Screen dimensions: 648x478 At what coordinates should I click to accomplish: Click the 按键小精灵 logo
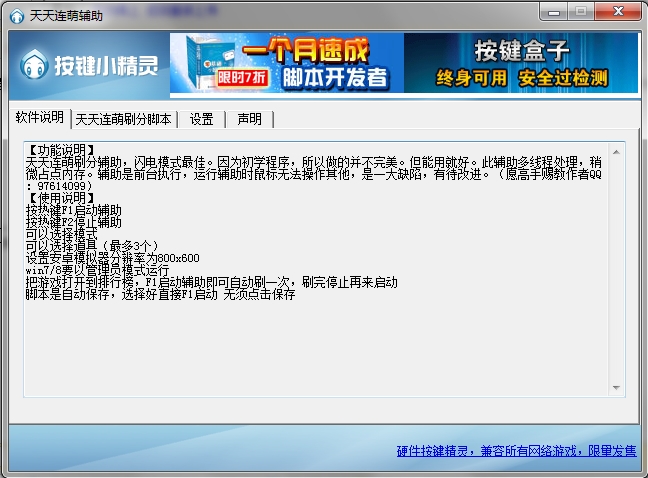(x=89, y=65)
